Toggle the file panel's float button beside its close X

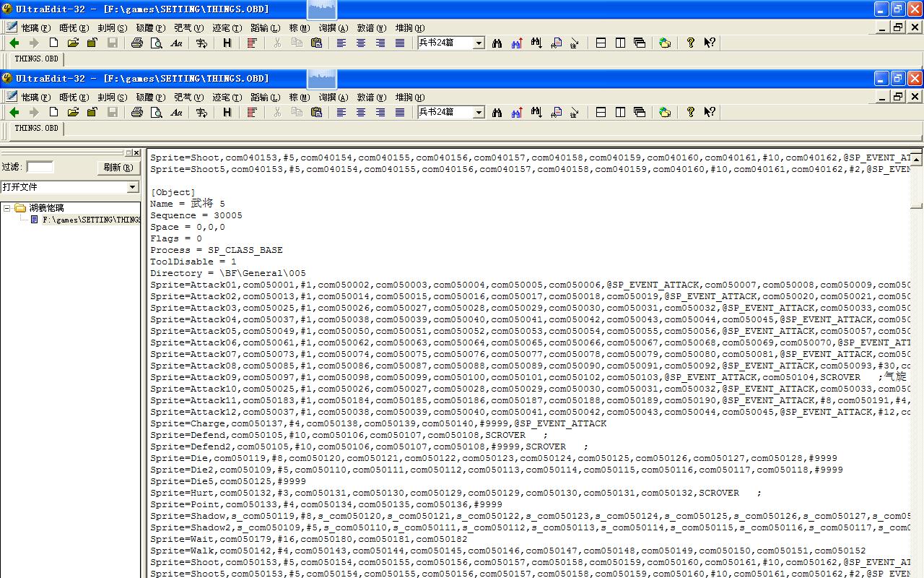coord(128,153)
